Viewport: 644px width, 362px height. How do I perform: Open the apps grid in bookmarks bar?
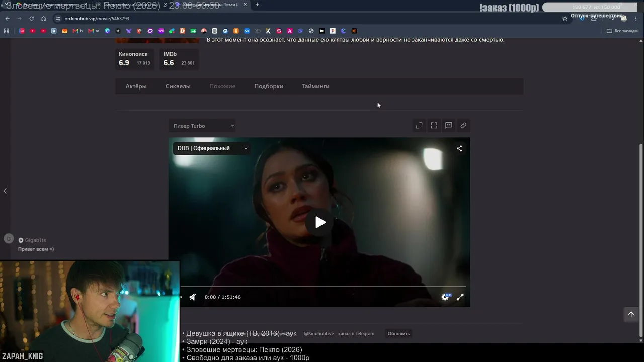click(6, 31)
